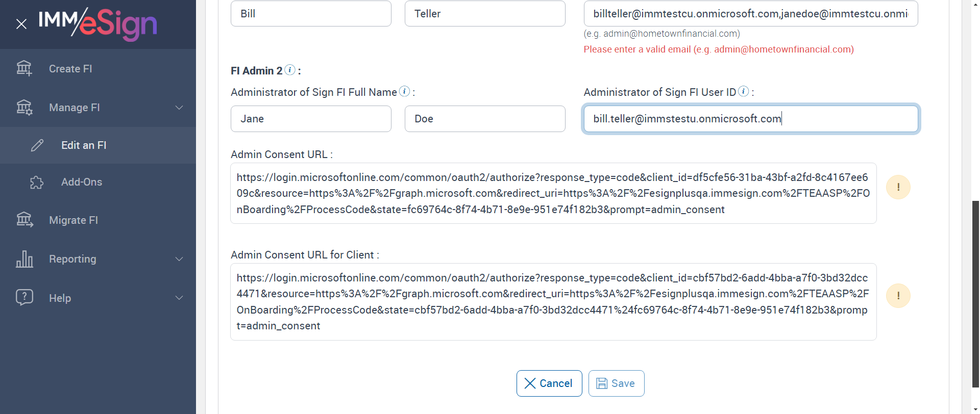The height and width of the screenshot is (414, 980).
Task: Click the Jane first name field
Action: (x=310, y=119)
